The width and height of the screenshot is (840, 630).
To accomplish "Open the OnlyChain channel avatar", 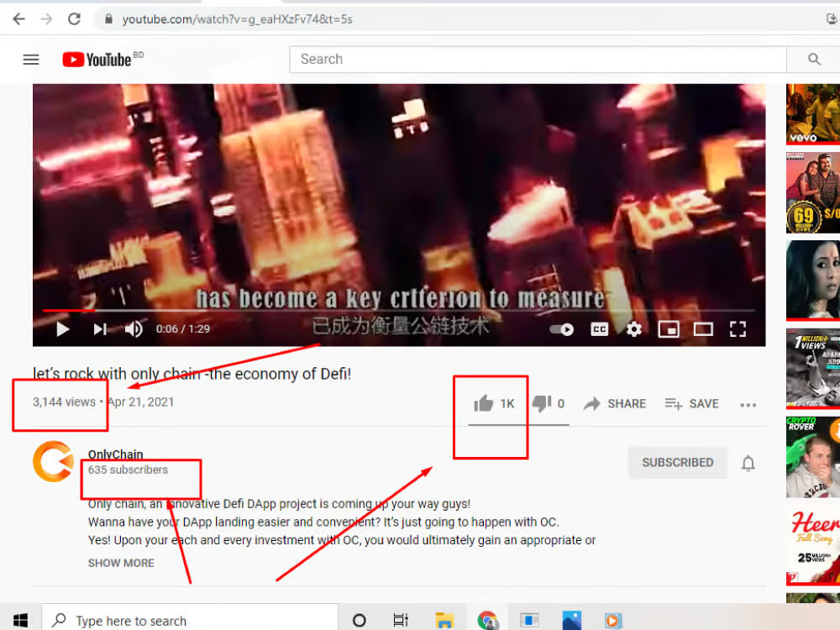I will [53, 461].
